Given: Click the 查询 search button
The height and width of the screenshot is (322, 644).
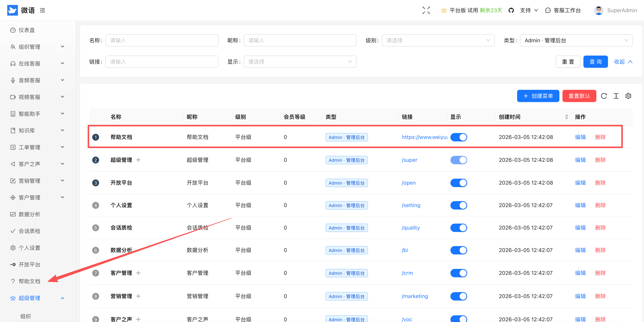Looking at the screenshot, I should (x=595, y=61).
